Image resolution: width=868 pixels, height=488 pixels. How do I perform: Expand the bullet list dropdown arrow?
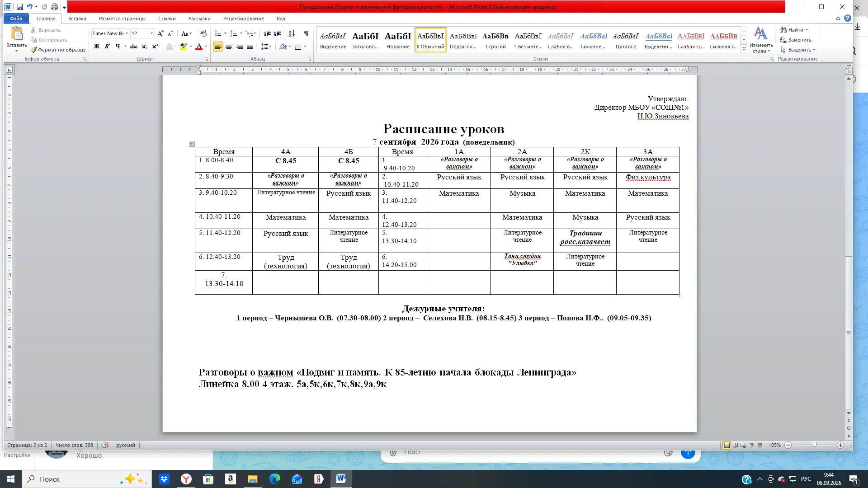pos(225,33)
